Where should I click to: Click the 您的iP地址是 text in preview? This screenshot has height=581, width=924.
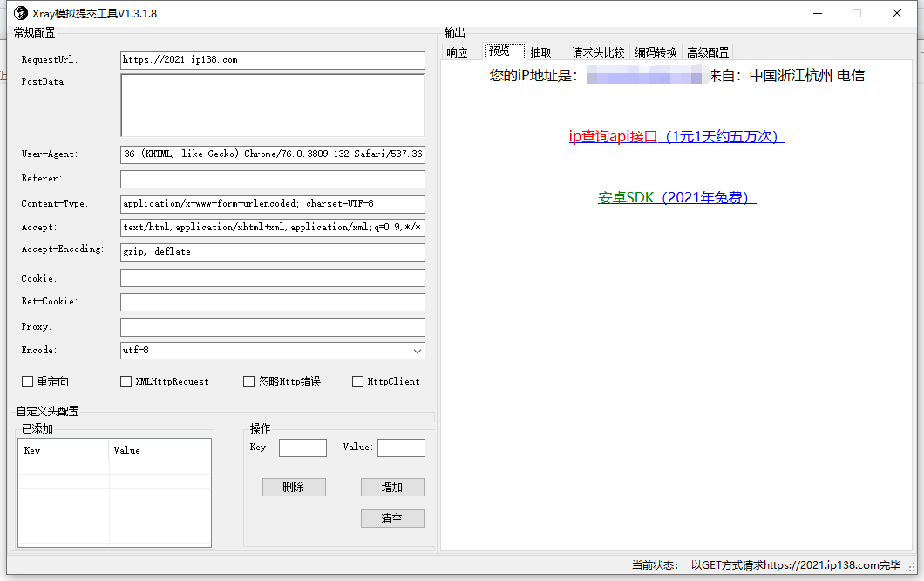(x=533, y=76)
